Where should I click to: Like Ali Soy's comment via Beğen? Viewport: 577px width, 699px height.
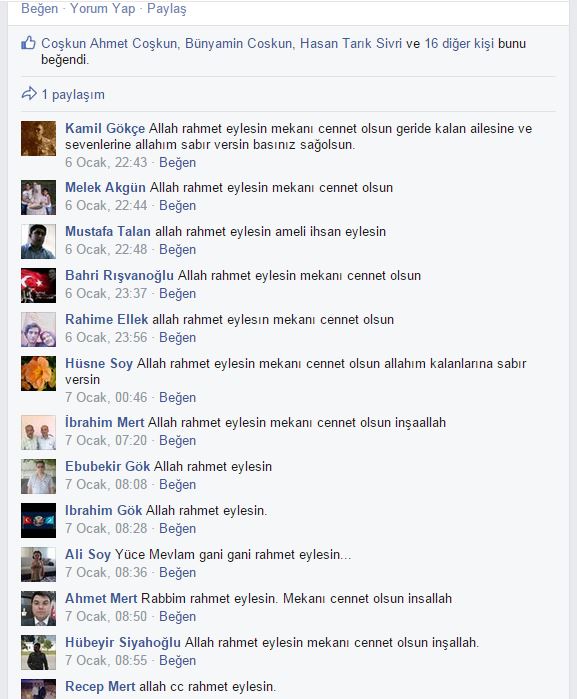coord(177,572)
